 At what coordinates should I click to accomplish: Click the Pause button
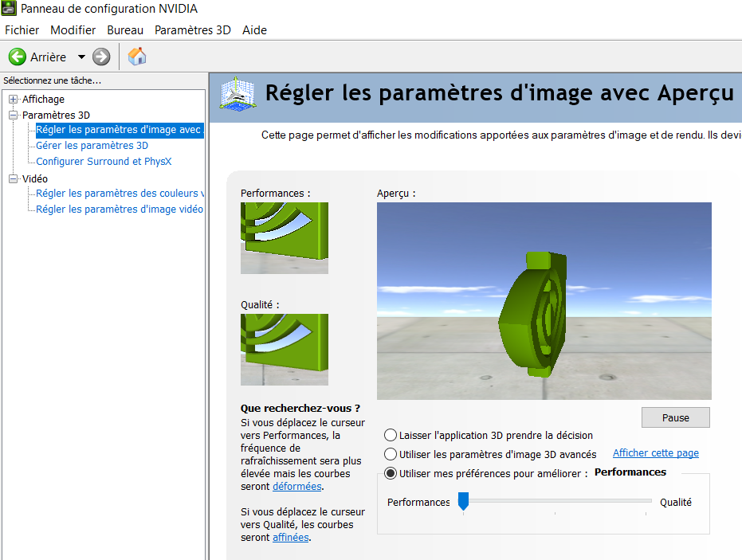click(676, 417)
